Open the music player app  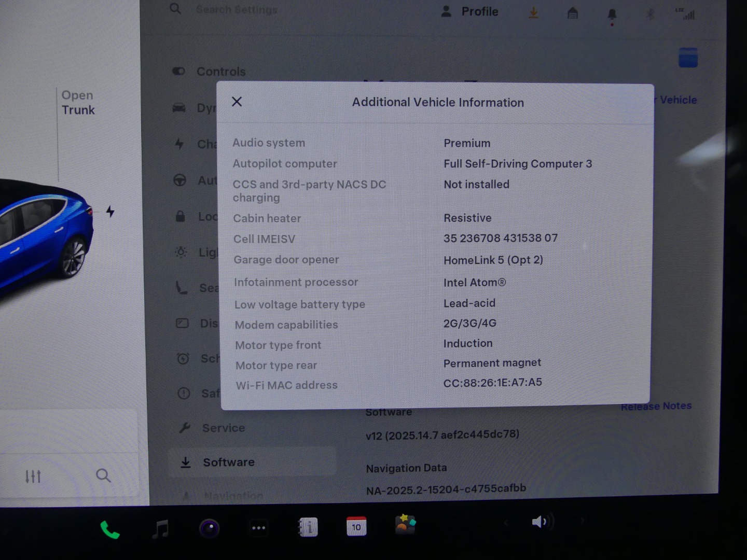pos(160,529)
